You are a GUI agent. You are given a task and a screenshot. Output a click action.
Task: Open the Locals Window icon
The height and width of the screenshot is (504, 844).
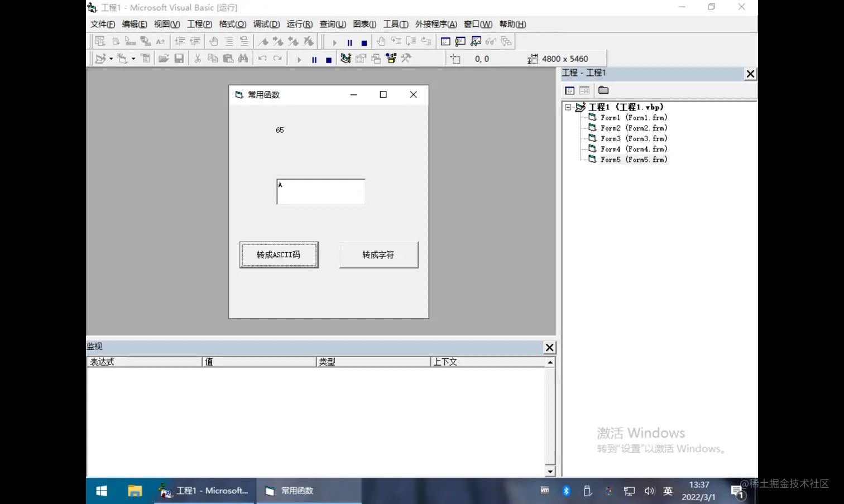point(445,41)
